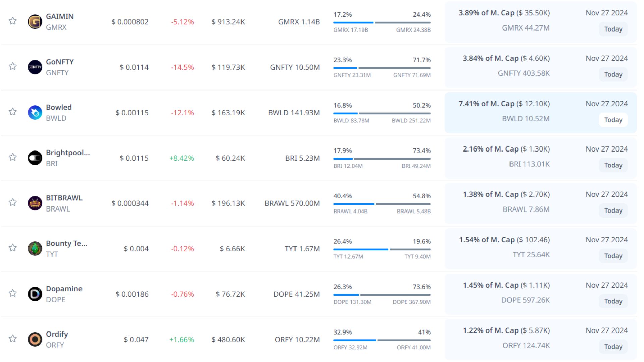Open the GoNFTY token name link
This screenshot has width=644, height=362.
(60, 62)
